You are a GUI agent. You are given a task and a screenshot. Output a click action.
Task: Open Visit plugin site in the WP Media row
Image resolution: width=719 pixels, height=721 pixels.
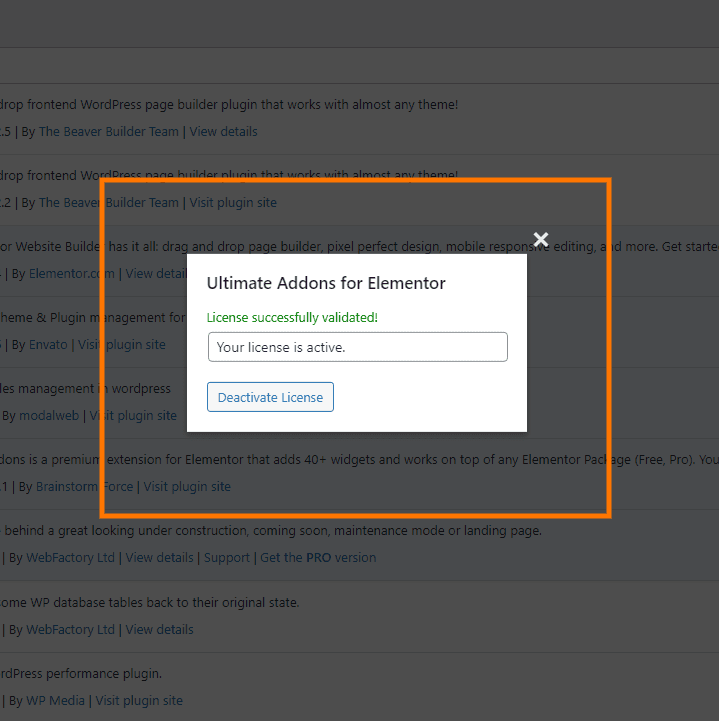pyautogui.click(x=139, y=700)
